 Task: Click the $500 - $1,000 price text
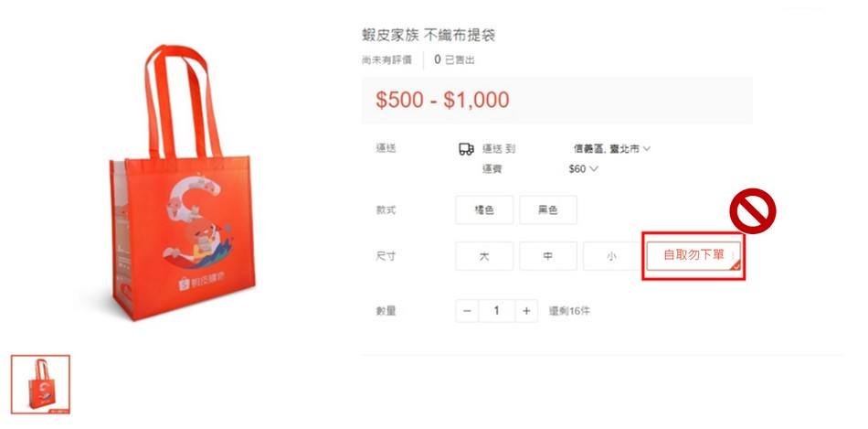click(x=442, y=100)
